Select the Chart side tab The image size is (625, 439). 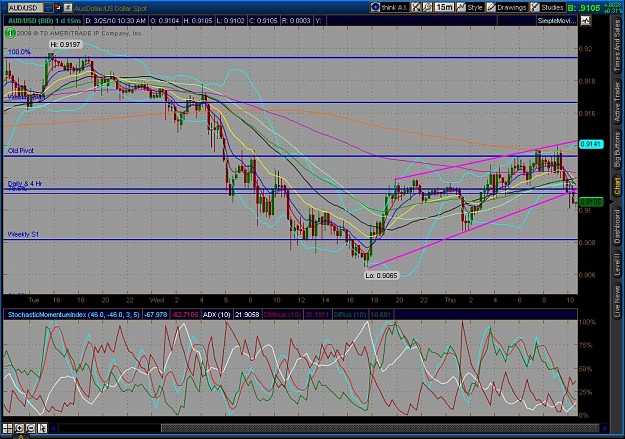click(x=617, y=186)
